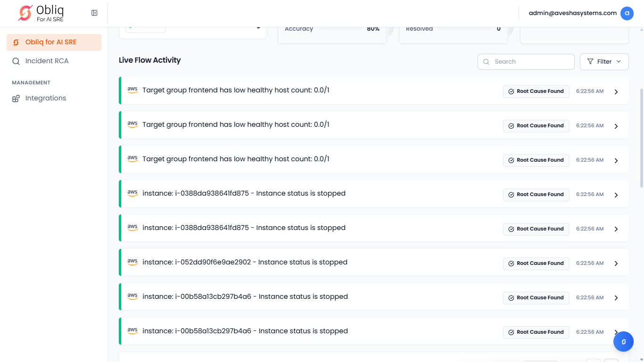The height and width of the screenshot is (362, 644).
Task: Click the admin@aveshasystems.com account label
Action: pyautogui.click(x=572, y=13)
